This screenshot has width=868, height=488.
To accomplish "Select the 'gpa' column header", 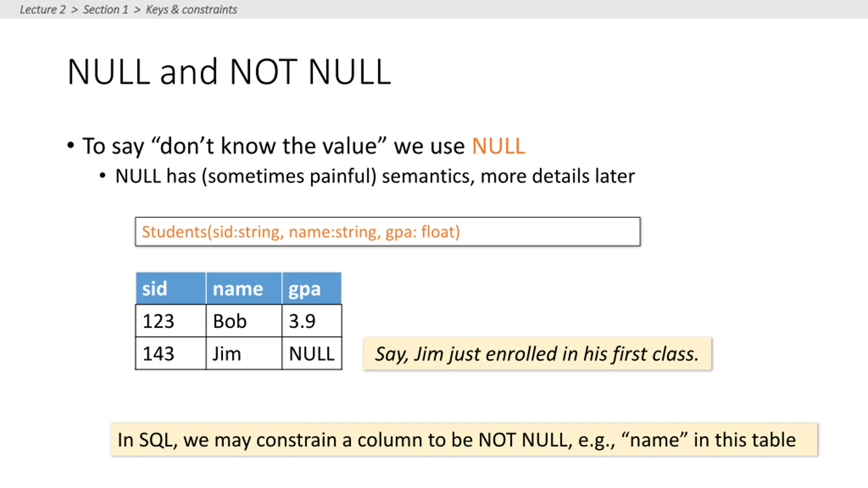I will (312, 288).
